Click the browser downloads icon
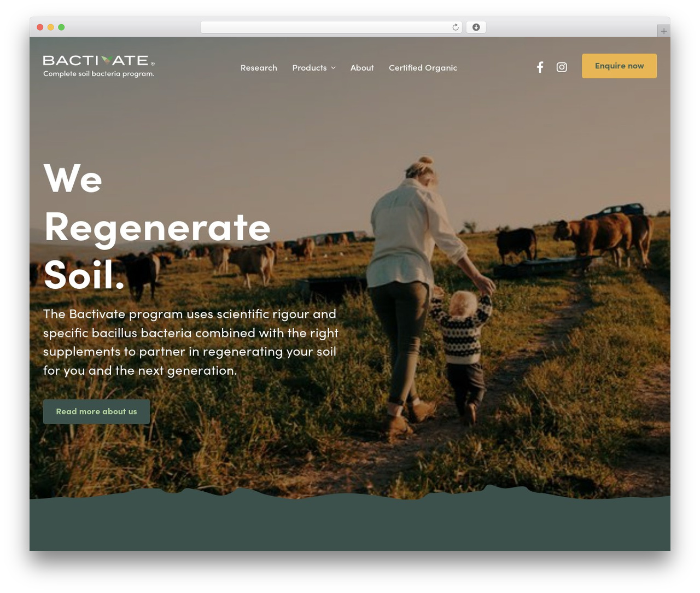The image size is (700, 593). (476, 27)
